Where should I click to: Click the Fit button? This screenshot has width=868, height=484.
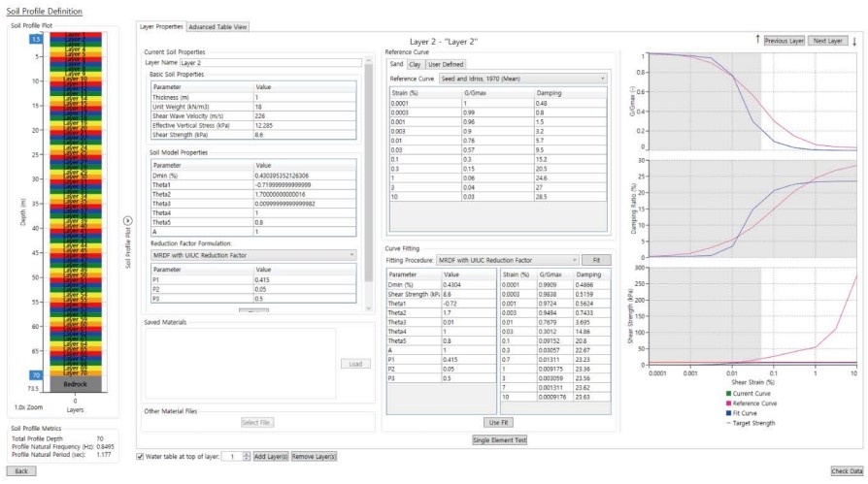596,260
